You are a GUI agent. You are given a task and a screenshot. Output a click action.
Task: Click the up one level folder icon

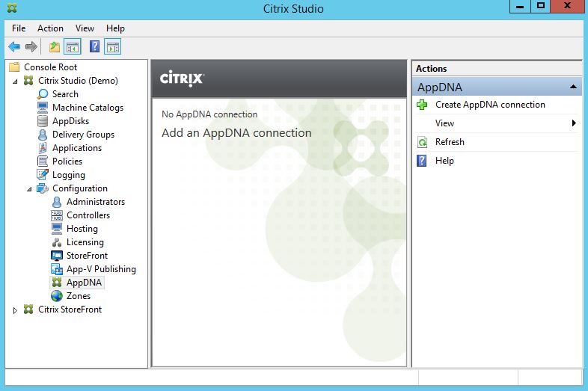click(x=55, y=47)
